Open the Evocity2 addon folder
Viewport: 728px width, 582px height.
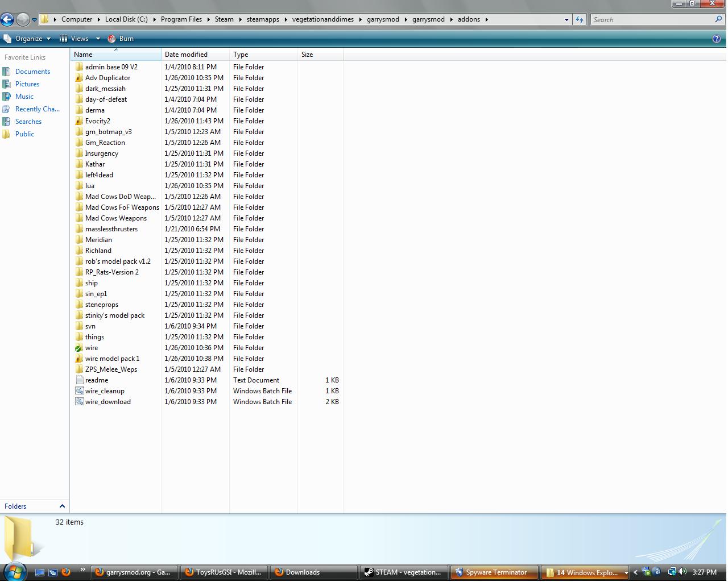coord(99,120)
